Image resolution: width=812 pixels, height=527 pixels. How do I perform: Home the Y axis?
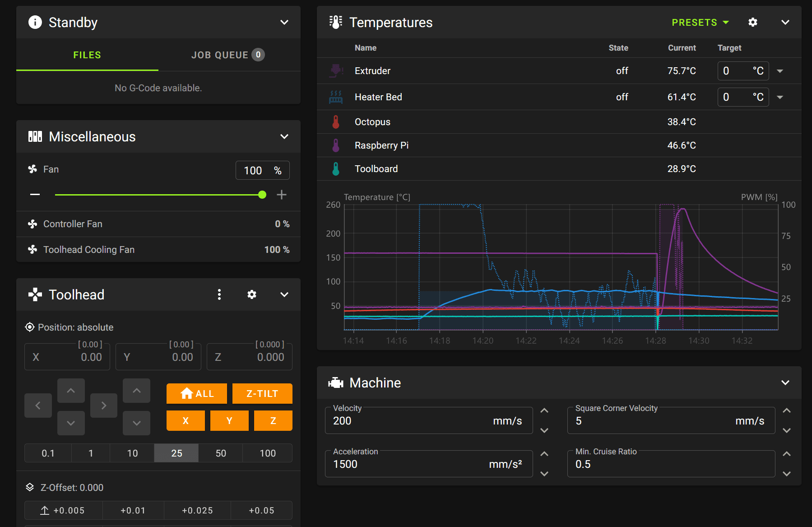tap(229, 420)
